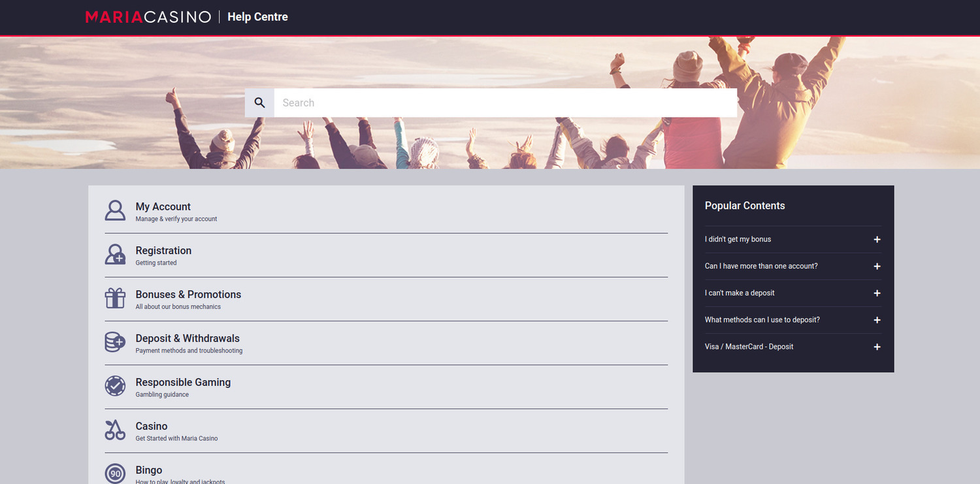Expand 'I didn't get my bonus' plus

[x=877, y=240]
